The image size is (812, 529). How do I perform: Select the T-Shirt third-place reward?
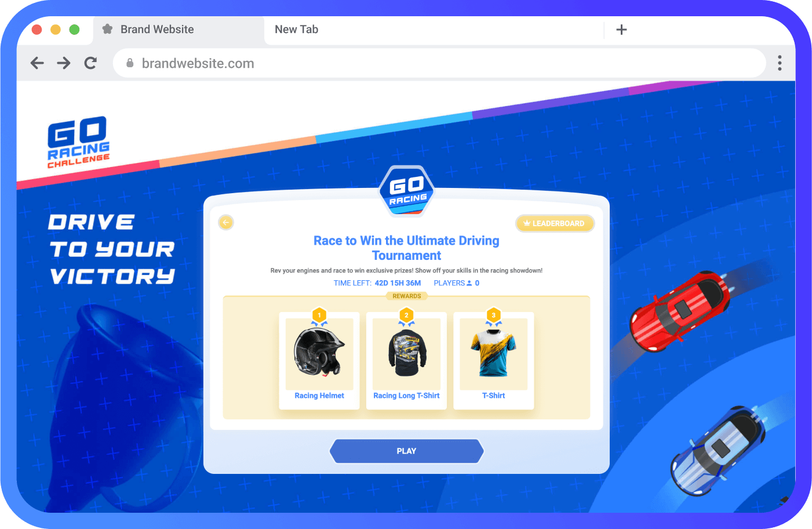click(493, 361)
